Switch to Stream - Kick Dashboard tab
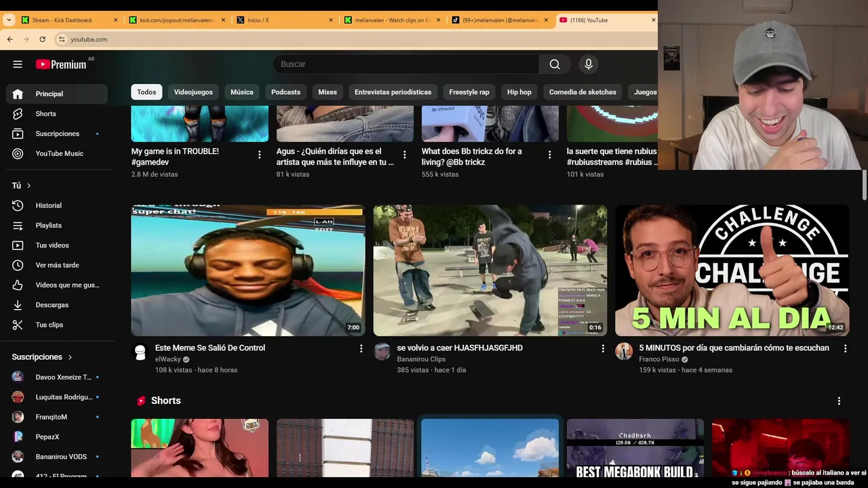868x488 pixels. click(70, 20)
